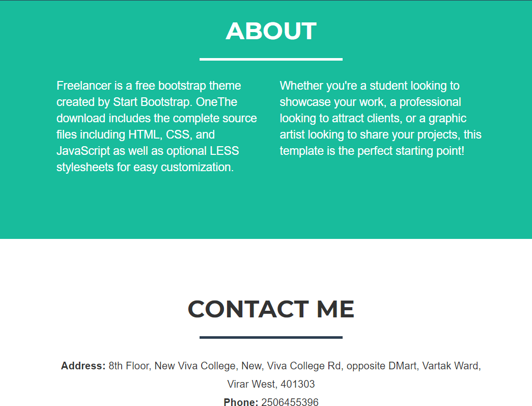
Task: Click the word 'JavaScript' in the About text
Action: [83, 151]
